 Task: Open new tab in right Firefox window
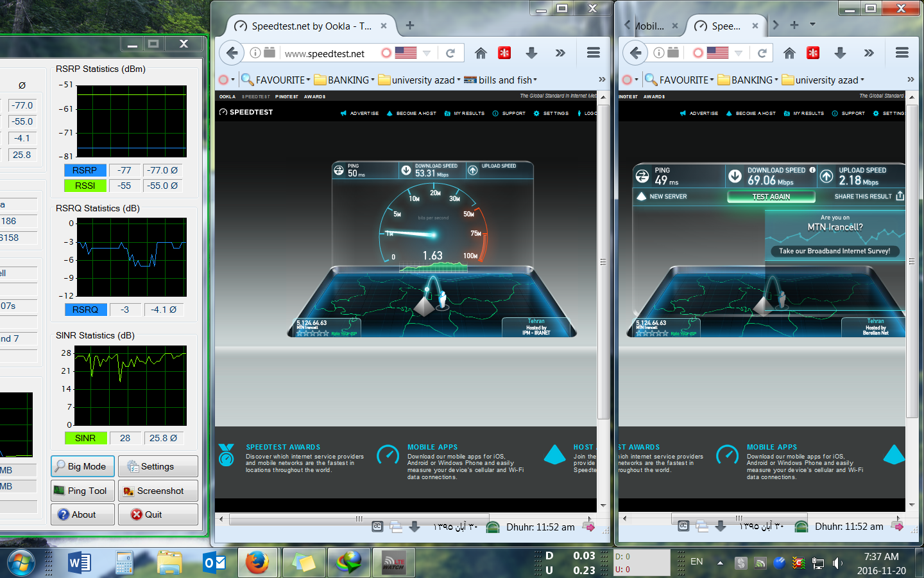point(794,25)
